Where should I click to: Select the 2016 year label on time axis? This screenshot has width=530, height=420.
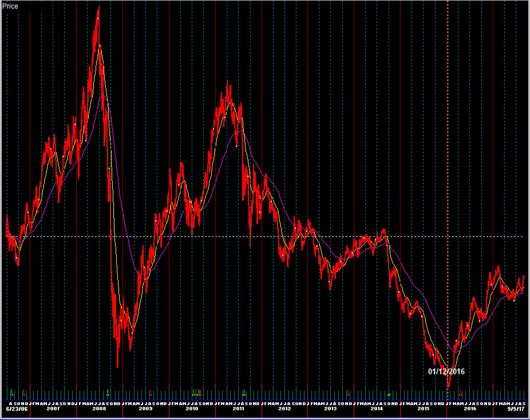point(470,409)
